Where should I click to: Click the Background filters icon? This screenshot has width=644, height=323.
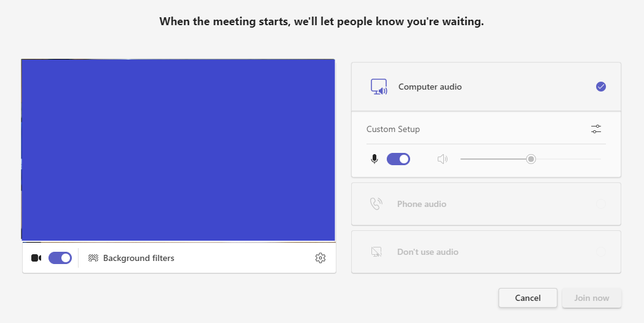click(x=93, y=258)
